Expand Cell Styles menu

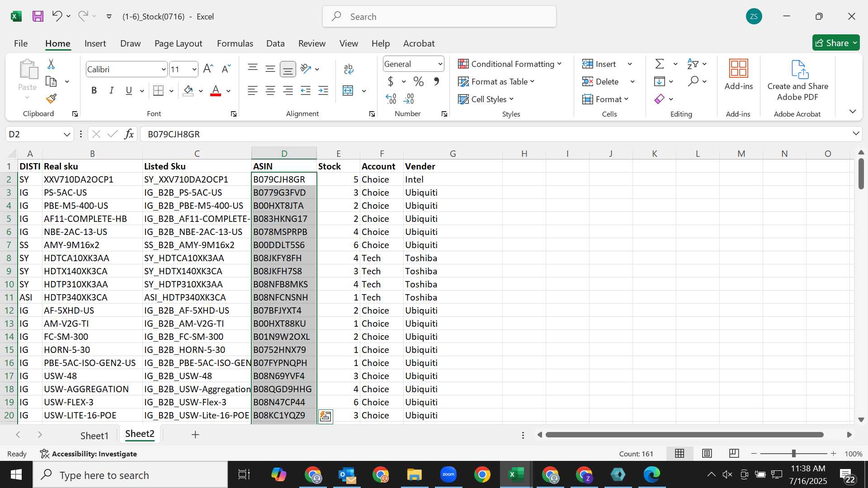pos(486,99)
